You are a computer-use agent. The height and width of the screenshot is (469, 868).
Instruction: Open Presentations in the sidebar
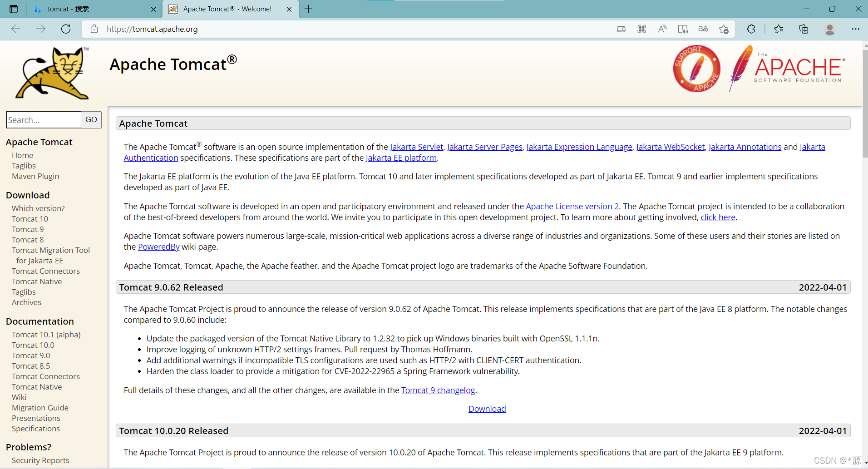point(36,418)
